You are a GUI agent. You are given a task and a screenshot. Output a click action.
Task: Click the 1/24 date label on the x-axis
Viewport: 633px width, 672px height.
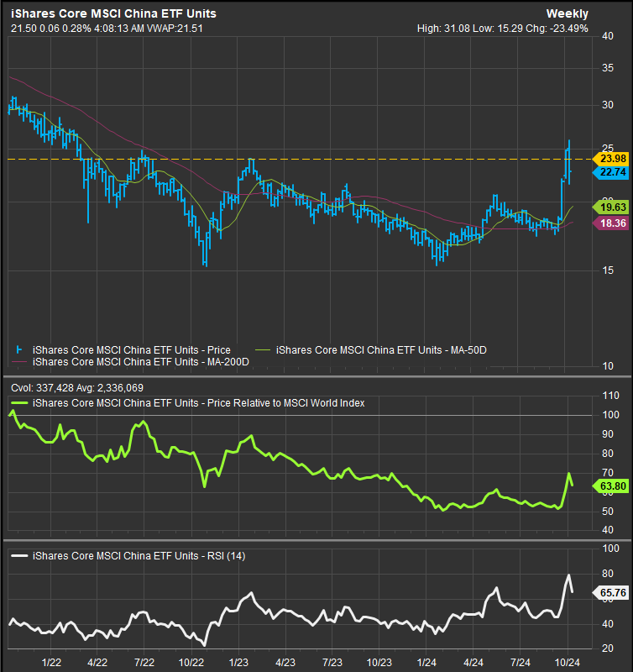(426, 662)
